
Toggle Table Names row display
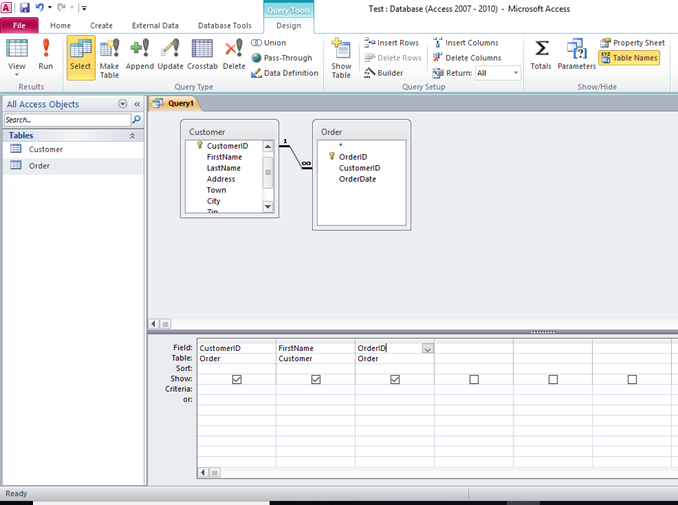click(x=629, y=58)
